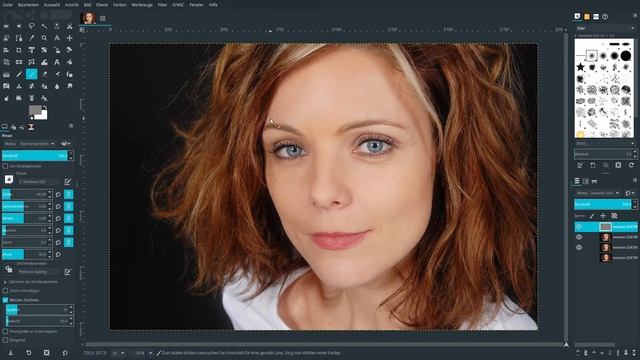Select the Gradient tool
Screen dimensions: 640x360
[x=6, y=74]
